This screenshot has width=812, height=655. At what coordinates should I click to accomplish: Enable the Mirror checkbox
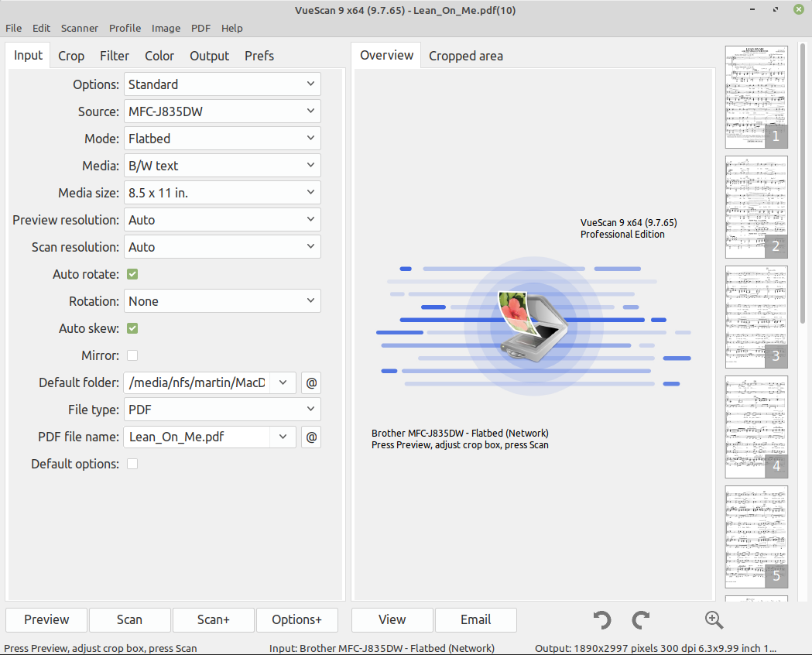coord(132,355)
